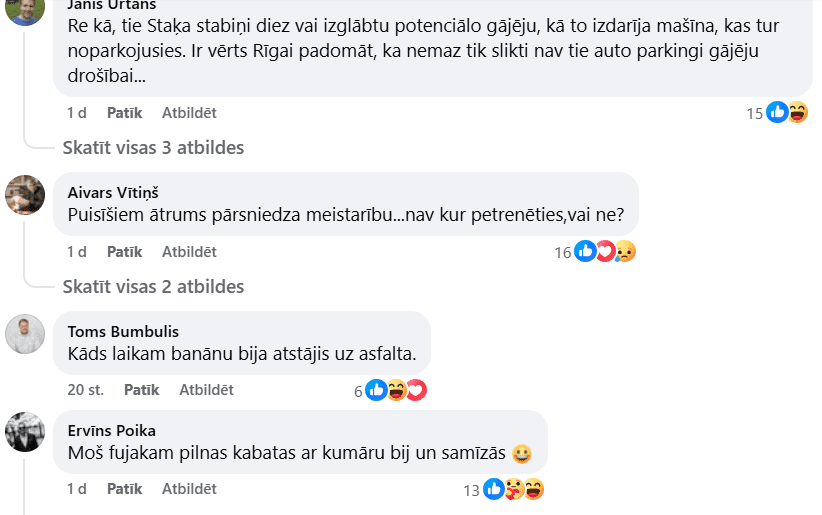
Task: Expand "Skatīt visas 3 atbildes" replies
Action: tap(153, 148)
